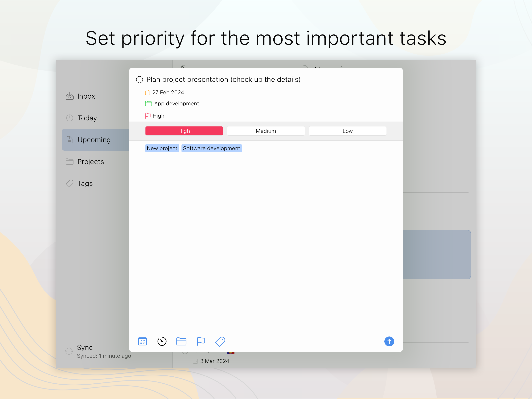532x399 pixels.
Task: Click the 3 Mar 2024 date in background list
Action: 215,361
